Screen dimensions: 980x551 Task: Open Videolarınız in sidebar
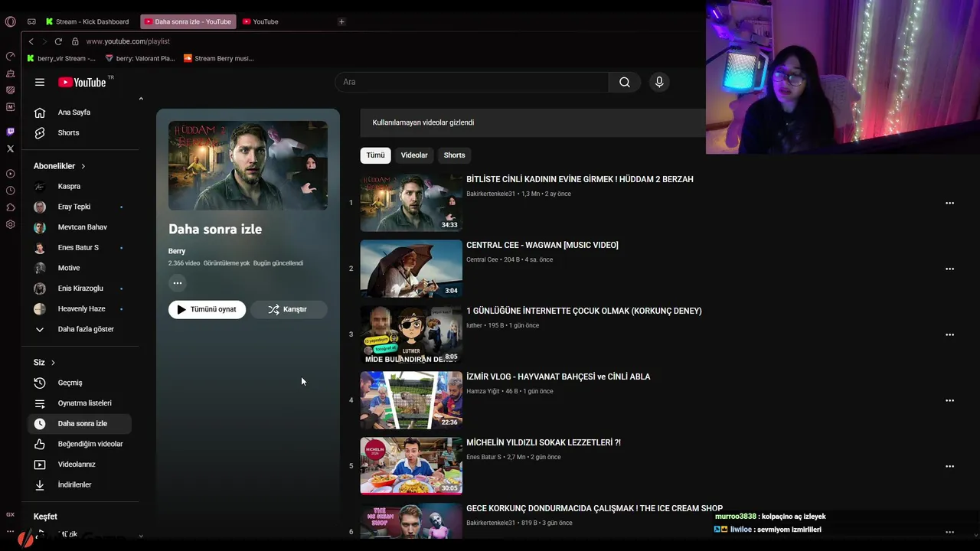coord(80,465)
